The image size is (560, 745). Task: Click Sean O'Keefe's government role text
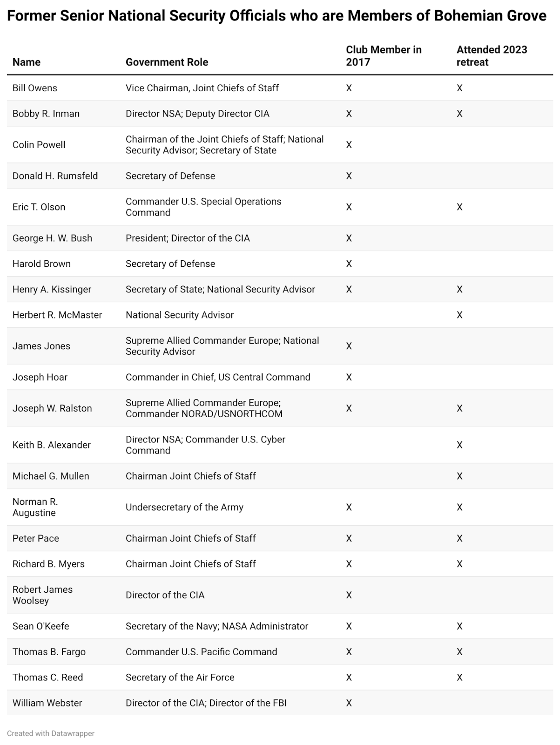[x=217, y=626]
